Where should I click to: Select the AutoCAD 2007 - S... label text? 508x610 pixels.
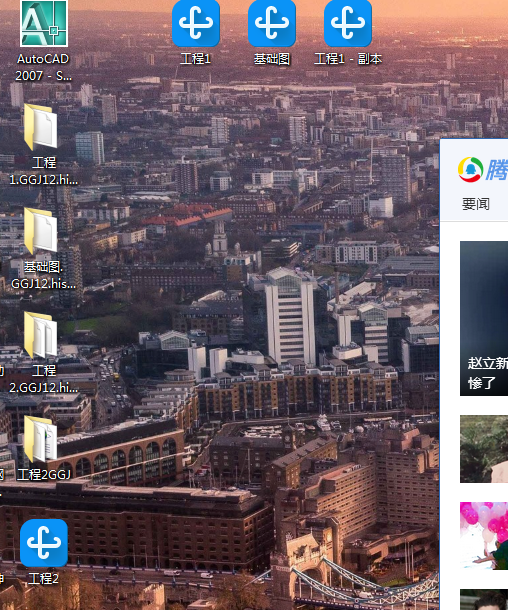click(43, 67)
